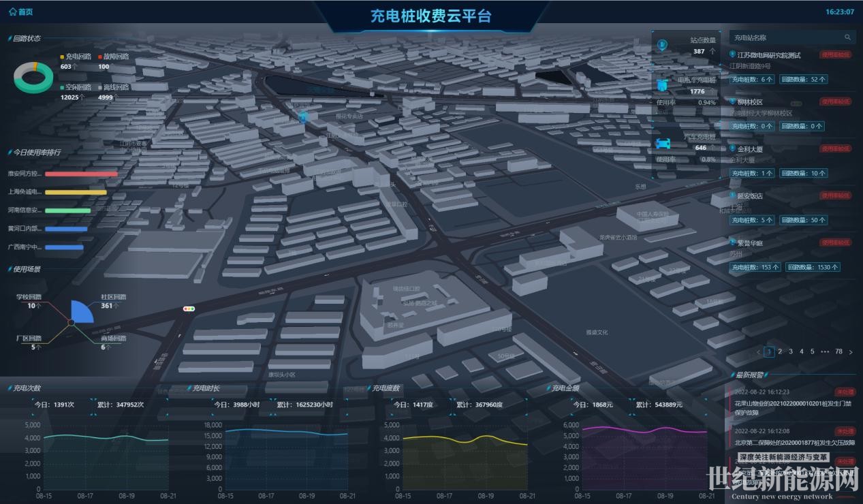Click the previous page arrow
The height and width of the screenshot is (504, 863).
click(759, 352)
